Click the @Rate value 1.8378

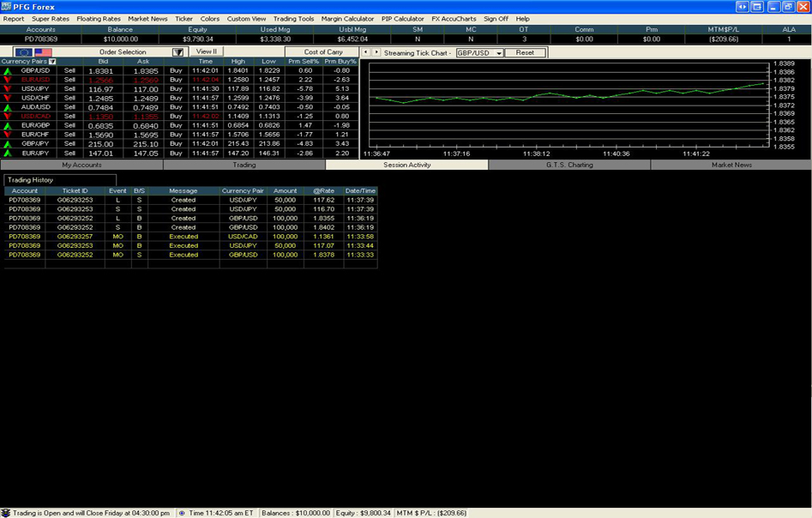pyautogui.click(x=323, y=255)
